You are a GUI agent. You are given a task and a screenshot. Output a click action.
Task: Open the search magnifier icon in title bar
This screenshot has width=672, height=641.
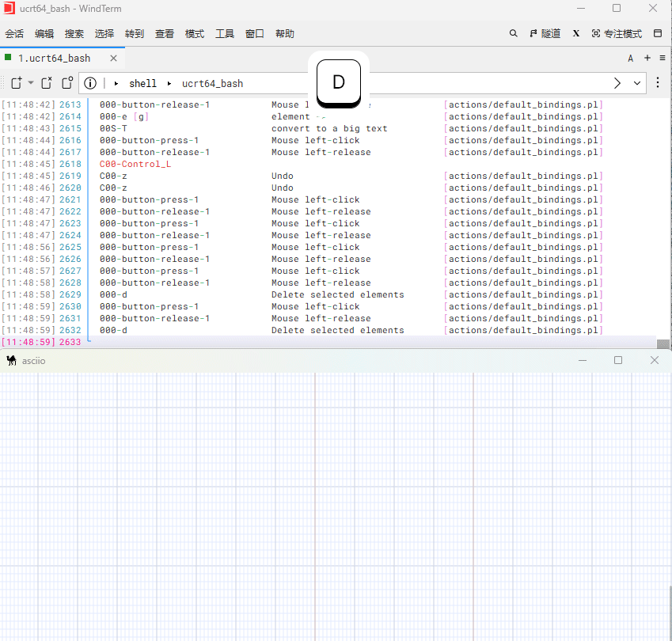point(513,33)
